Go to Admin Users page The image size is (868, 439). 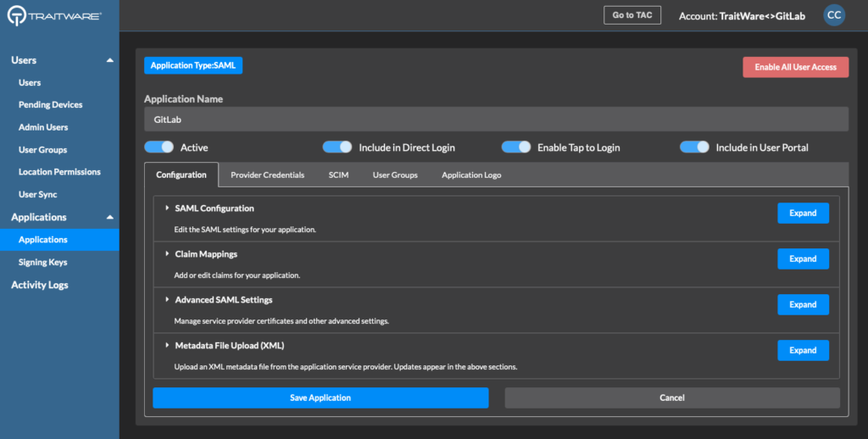(43, 127)
